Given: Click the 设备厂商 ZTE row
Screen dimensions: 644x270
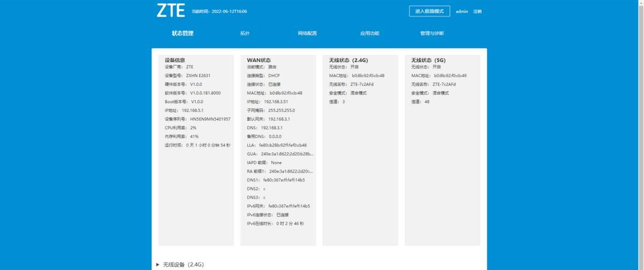Looking at the screenshot, I should click(x=179, y=67).
